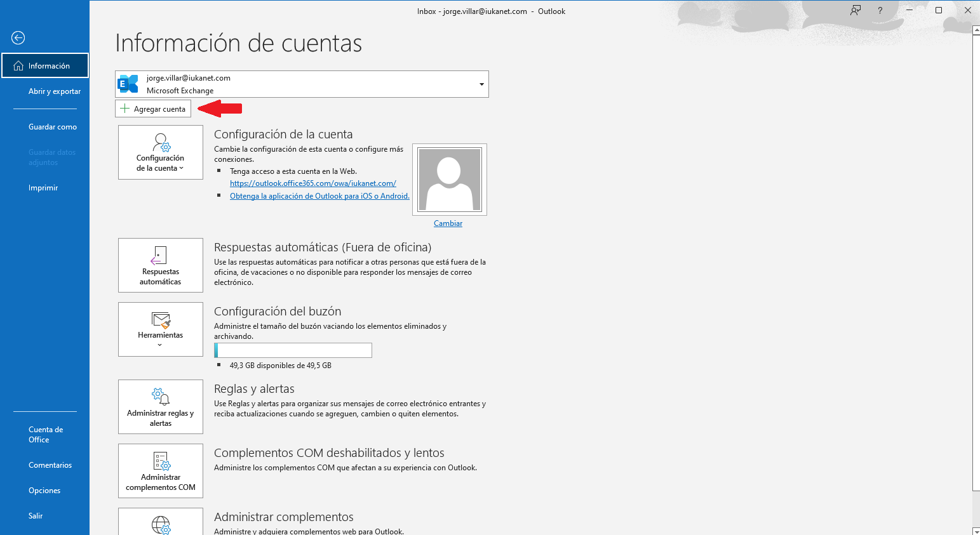This screenshot has width=980, height=535.
Task: Open Abrir y exportar menu
Action: tap(55, 91)
